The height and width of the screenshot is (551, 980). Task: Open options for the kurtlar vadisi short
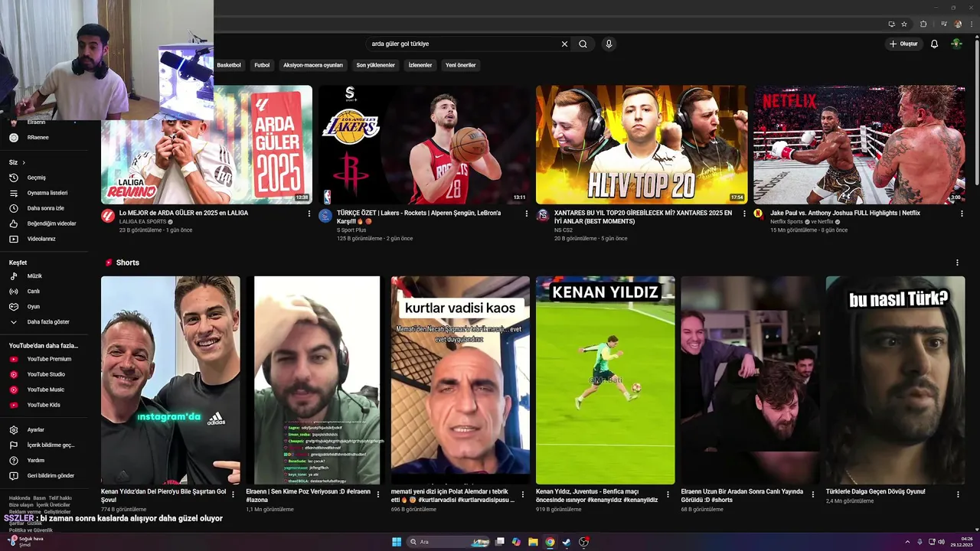tap(523, 494)
